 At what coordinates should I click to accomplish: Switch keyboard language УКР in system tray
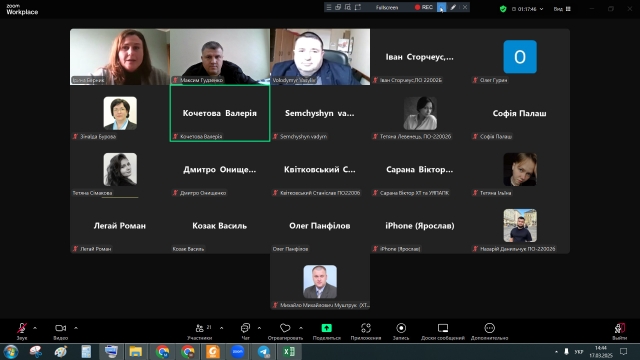(x=579, y=351)
